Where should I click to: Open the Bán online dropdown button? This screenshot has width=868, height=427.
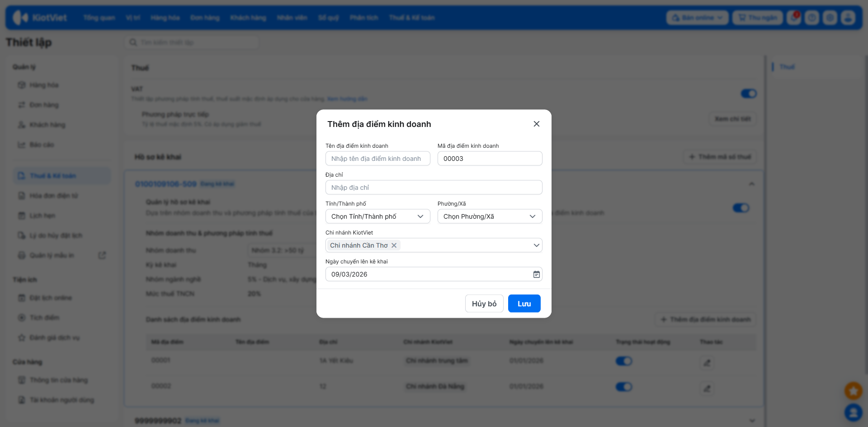[697, 18]
